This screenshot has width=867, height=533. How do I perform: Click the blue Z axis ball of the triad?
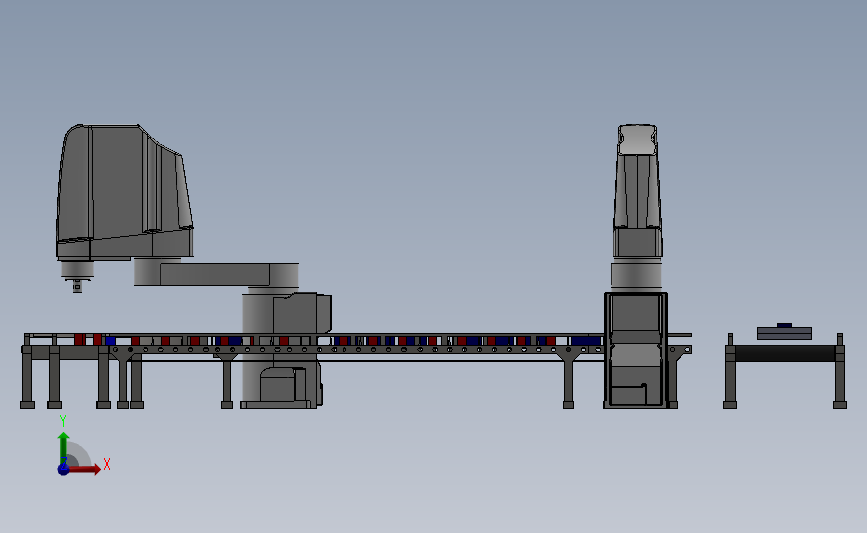click(63, 469)
